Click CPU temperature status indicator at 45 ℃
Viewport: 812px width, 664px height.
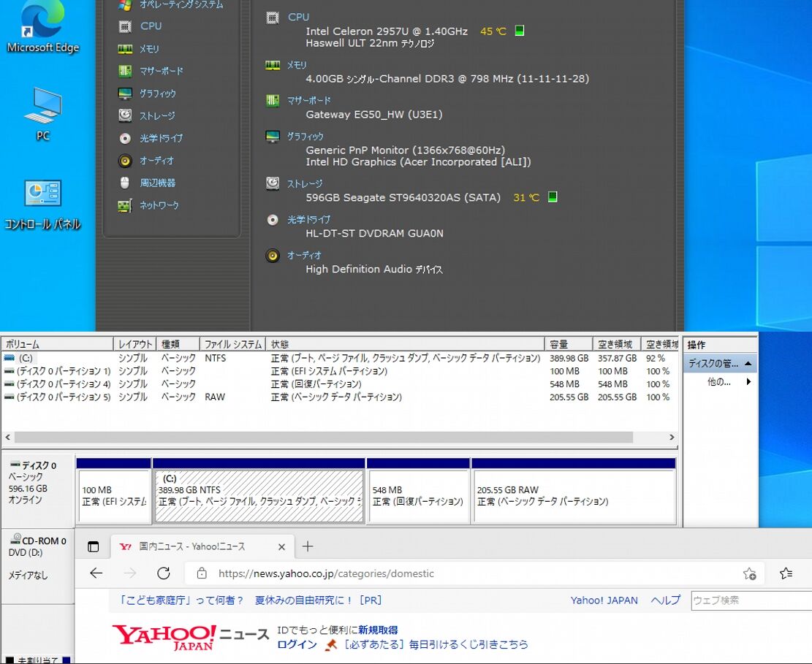coord(520,31)
